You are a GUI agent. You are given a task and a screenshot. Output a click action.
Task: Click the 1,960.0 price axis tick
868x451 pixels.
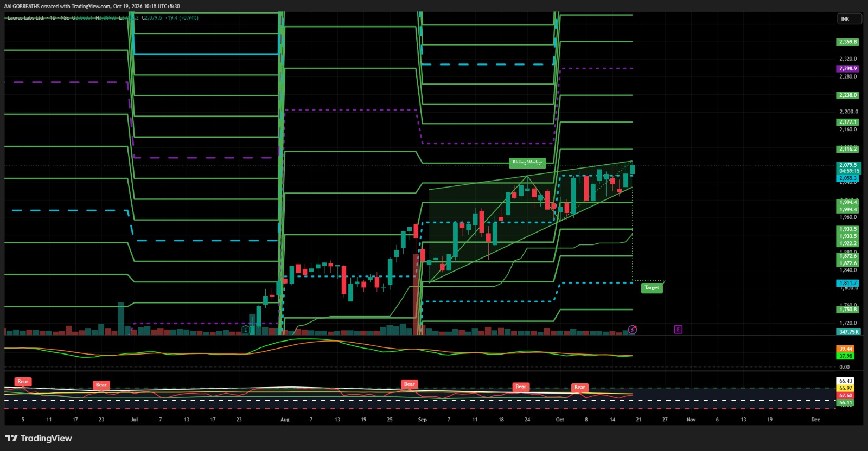pos(848,217)
